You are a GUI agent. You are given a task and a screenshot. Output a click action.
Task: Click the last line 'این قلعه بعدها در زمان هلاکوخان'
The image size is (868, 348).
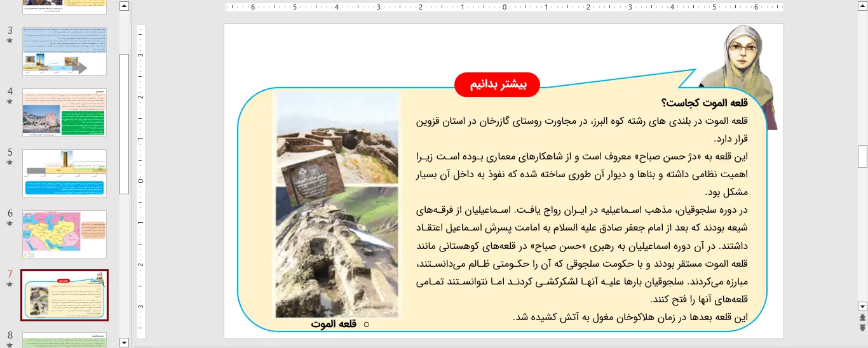pos(630,316)
